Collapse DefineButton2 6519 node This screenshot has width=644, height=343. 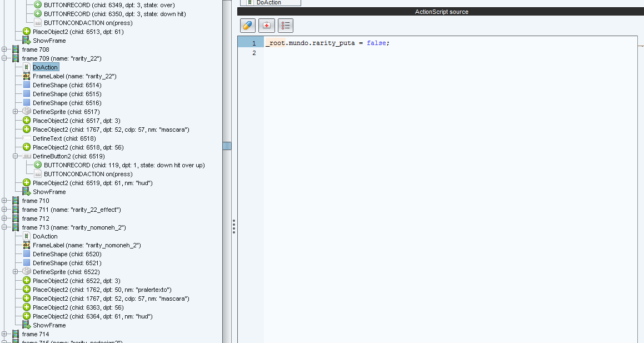click(x=15, y=156)
